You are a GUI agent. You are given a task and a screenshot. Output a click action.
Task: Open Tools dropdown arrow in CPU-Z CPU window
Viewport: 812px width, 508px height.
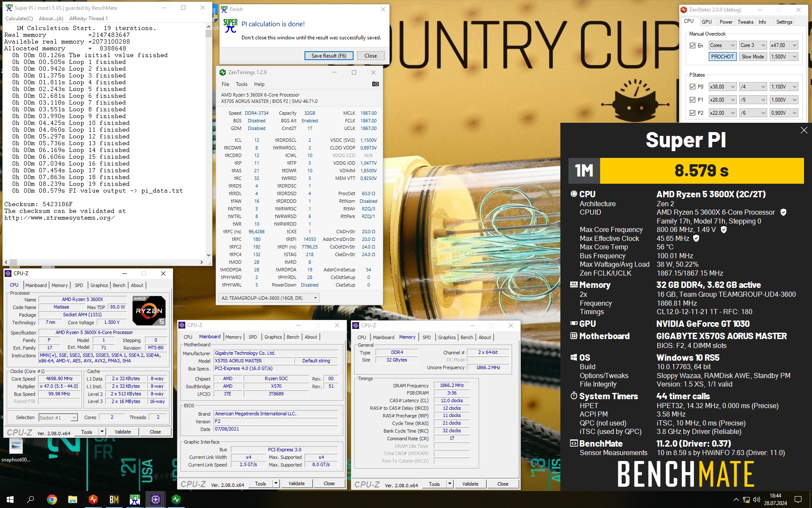click(x=102, y=432)
